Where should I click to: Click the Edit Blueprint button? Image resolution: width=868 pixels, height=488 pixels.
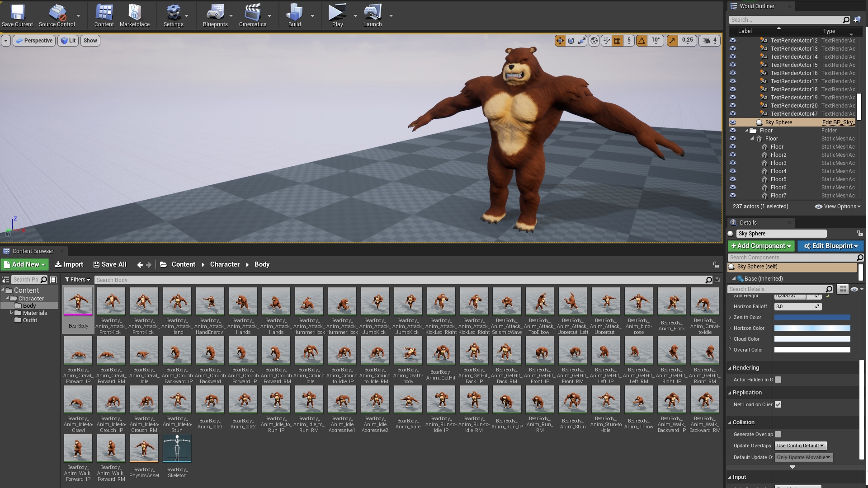coord(830,246)
